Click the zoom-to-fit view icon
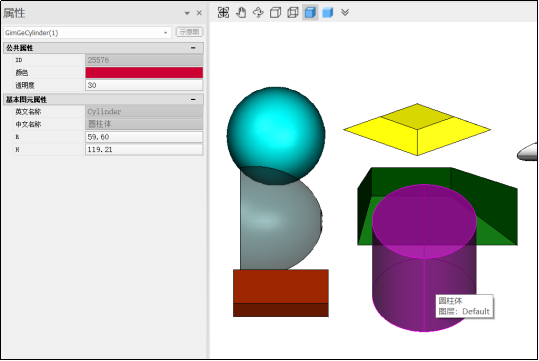This screenshot has width=539, height=361. (223, 13)
